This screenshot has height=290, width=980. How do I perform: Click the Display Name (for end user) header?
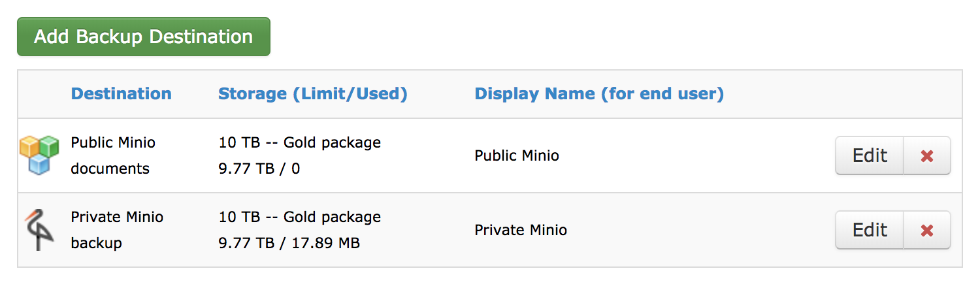(598, 94)
